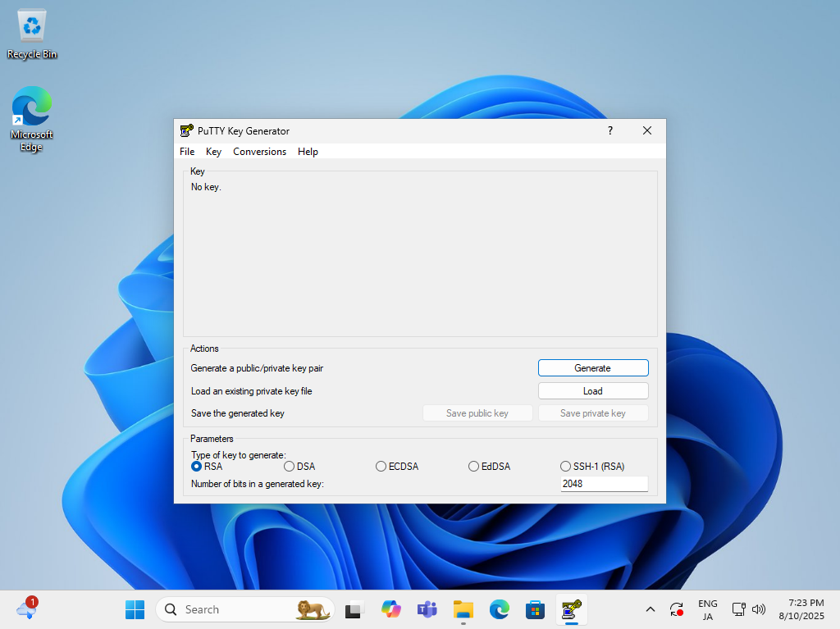The image size is (840, 629).
Task: Click the Windows Start button
Action: [135, 609]
